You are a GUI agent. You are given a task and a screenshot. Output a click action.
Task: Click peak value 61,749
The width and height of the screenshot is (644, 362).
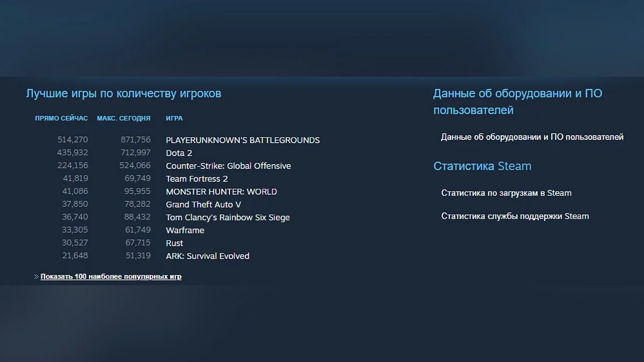138,230
